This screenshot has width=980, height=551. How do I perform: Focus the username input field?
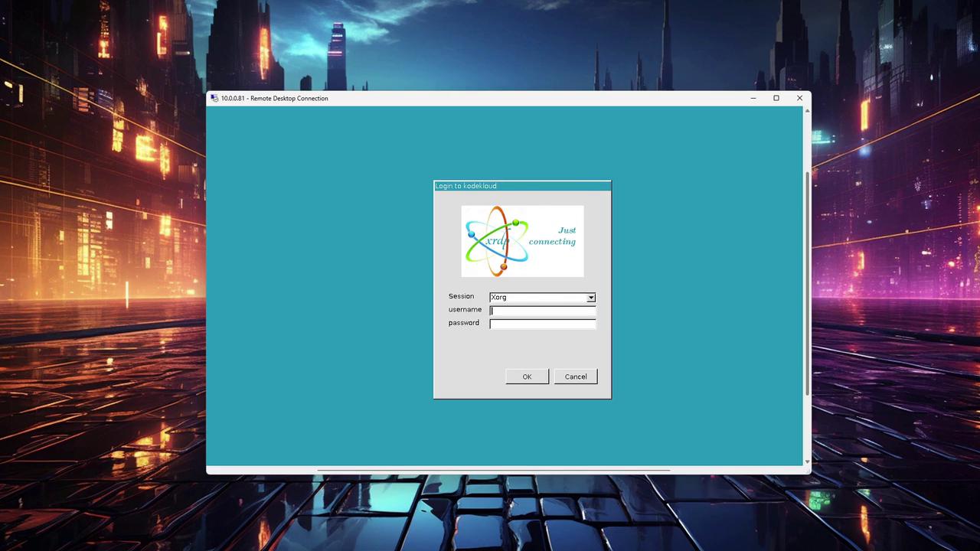(x=543, y=311)
